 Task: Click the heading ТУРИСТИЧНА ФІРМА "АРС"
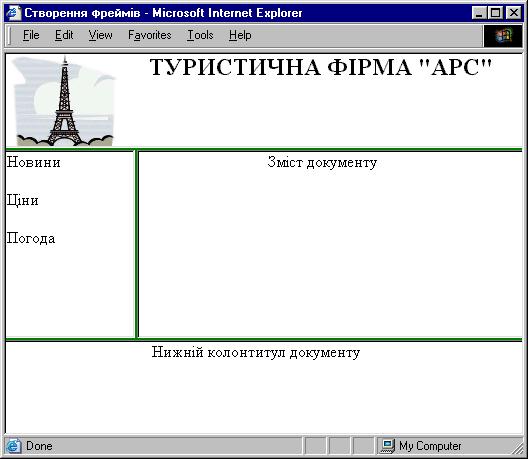(321, 67)
